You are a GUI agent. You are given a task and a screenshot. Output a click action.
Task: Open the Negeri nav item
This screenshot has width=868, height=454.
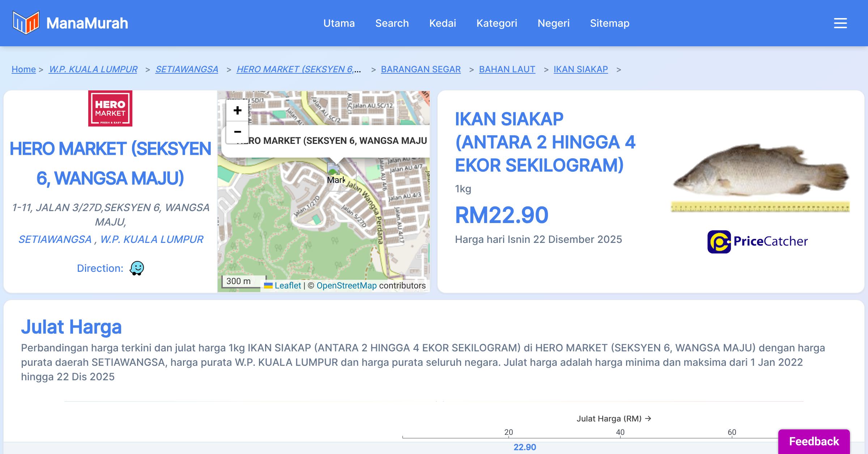click(553, 23)
